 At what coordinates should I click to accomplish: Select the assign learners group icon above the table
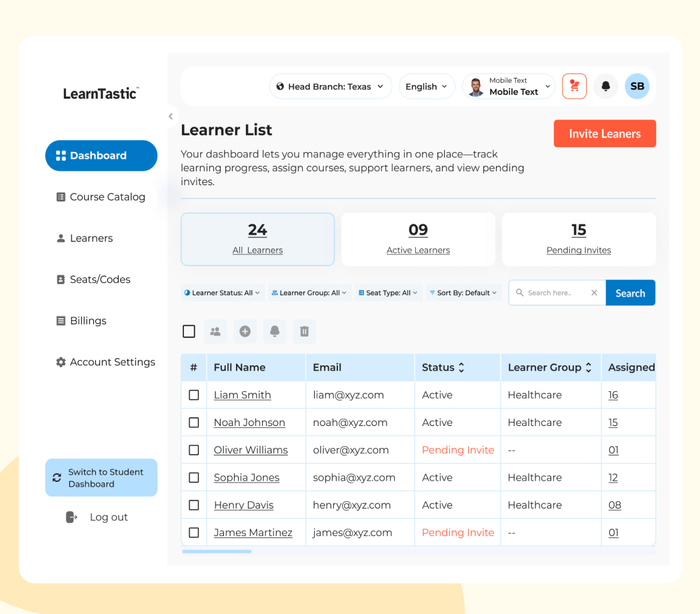click(x=215, y=331)
